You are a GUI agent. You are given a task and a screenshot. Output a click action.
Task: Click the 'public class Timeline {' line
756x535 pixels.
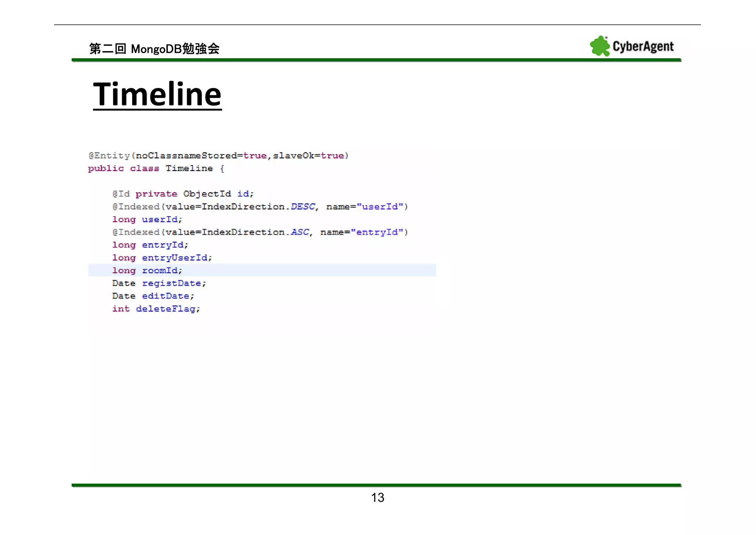[156, 168]
